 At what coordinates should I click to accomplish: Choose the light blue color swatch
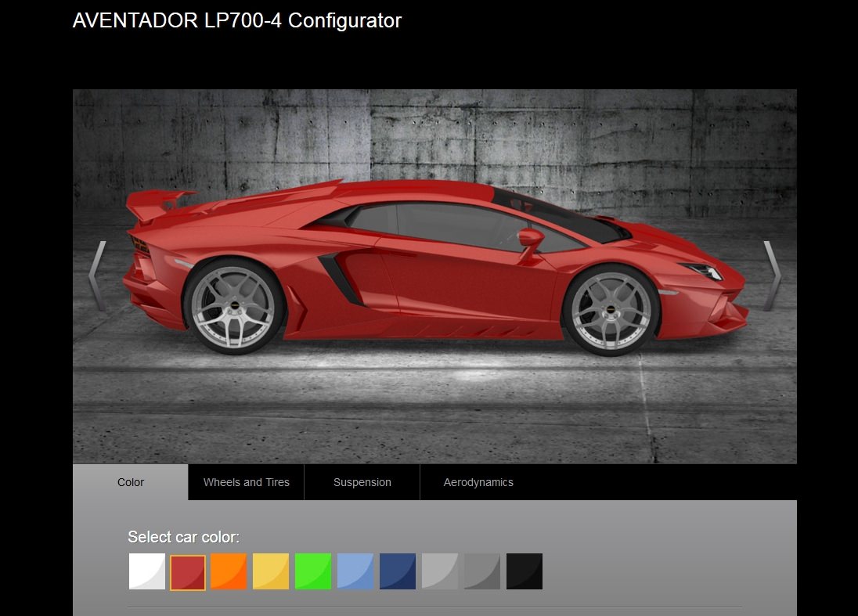[355, 571]
